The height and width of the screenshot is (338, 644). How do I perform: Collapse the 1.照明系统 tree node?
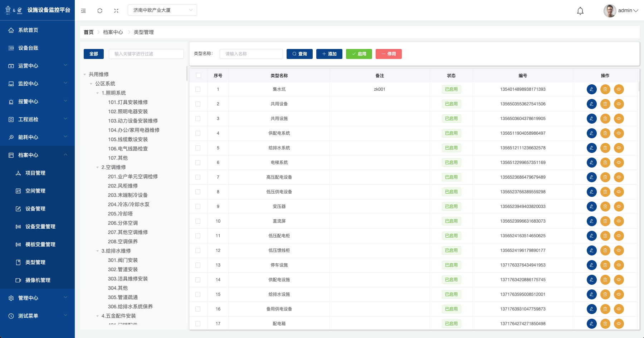click(x=97, y=93)
